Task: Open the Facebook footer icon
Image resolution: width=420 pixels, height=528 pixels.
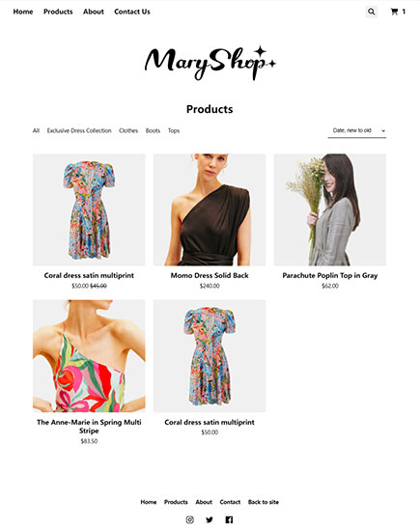Action: [x=229, y=519]
